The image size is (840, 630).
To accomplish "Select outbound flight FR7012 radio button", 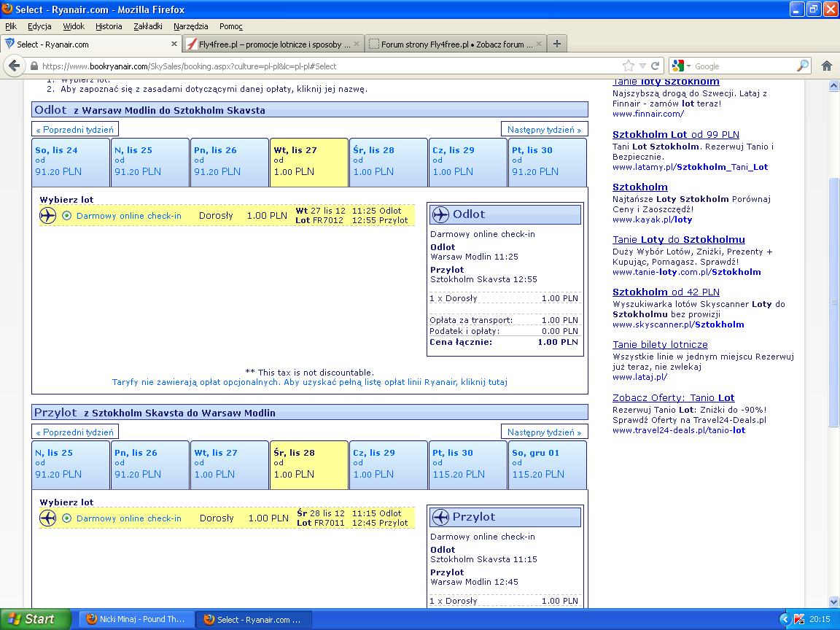I will point(66,215).
